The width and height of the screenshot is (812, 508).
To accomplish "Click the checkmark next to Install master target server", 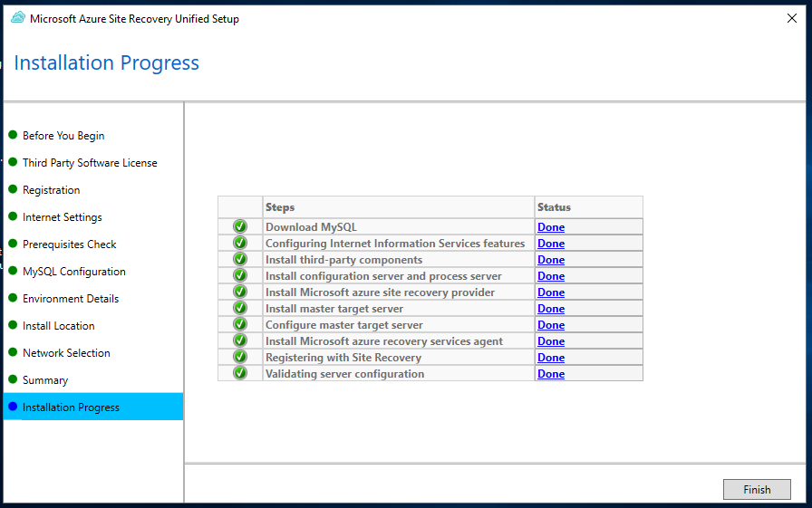I will pos(240,308).
